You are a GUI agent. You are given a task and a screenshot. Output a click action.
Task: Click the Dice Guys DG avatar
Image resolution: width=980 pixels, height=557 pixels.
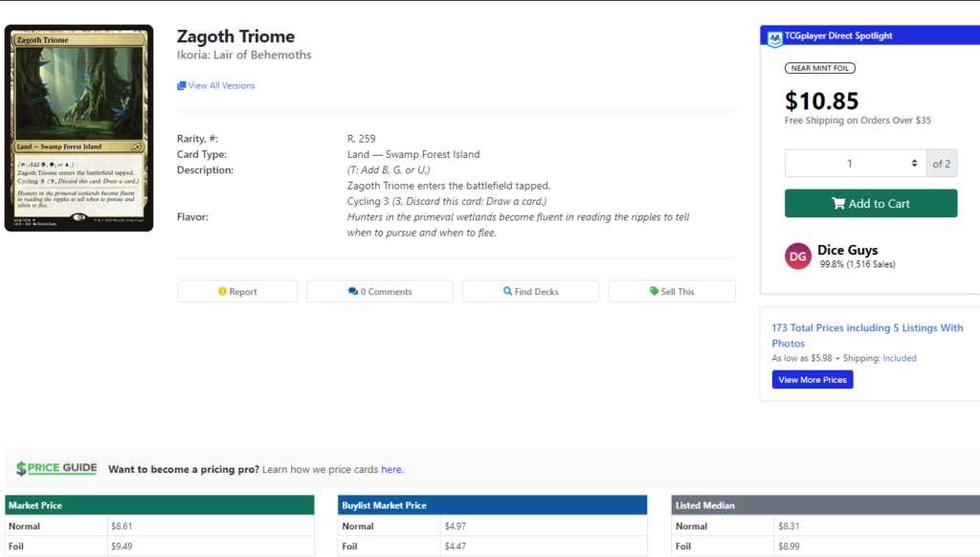[798, 256]
